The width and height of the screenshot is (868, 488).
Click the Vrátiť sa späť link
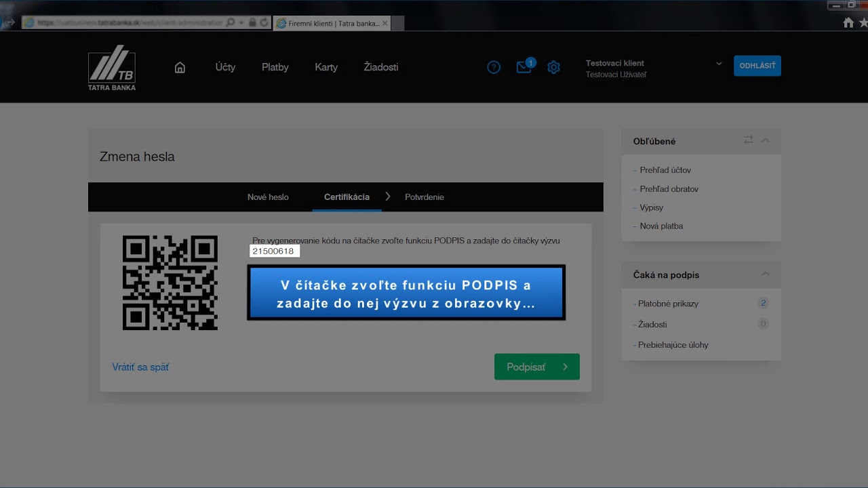[140, 367]
